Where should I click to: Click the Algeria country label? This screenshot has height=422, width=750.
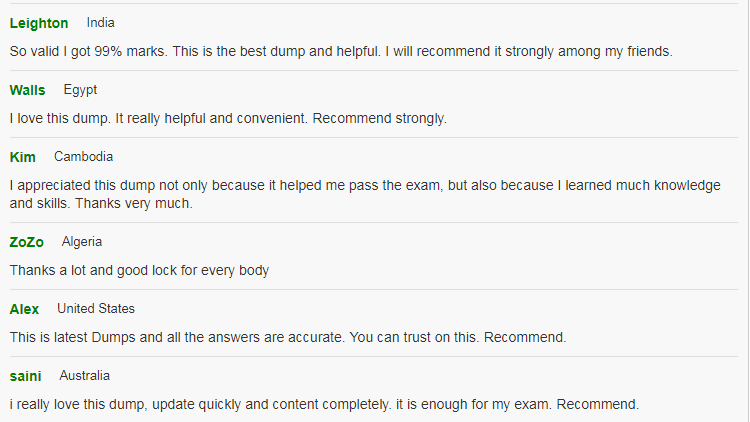tap(82, 242)
